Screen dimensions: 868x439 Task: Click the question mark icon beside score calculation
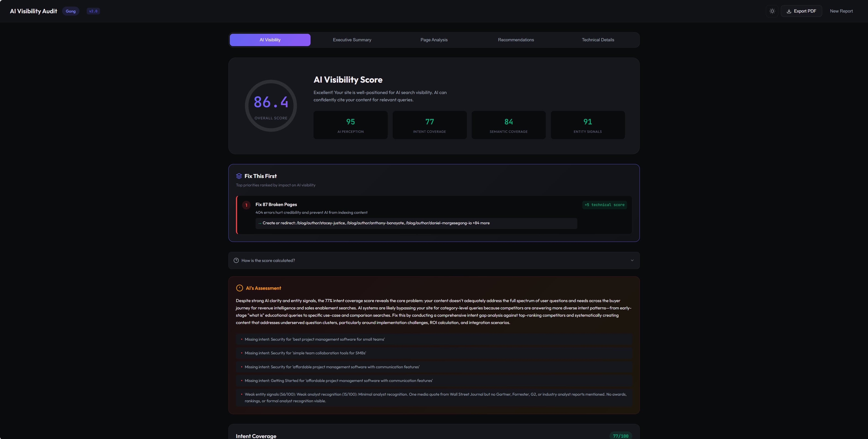coord(236,260)
